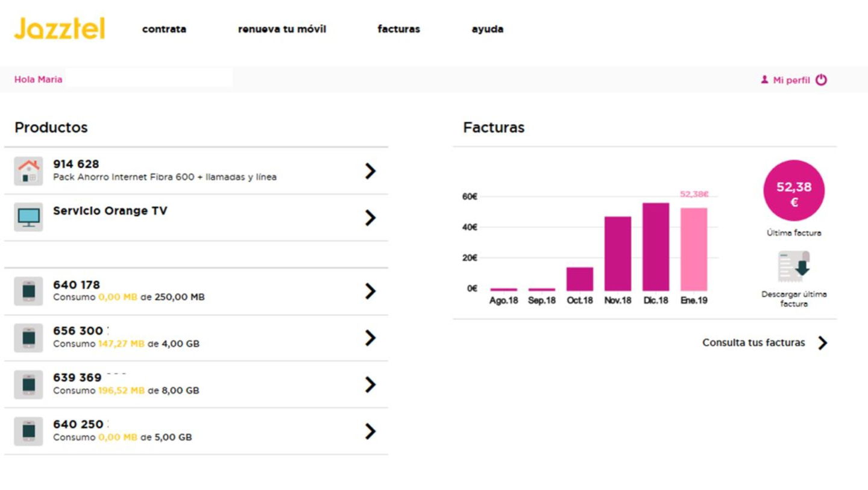The height and width of the screenshot is (490, 868).
Task: Select the Ene.19 pink invoice bar
Action: click(694, 250)
